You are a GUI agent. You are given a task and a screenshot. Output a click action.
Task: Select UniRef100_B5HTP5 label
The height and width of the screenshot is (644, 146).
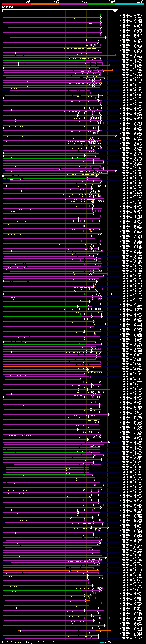click(x=131, y=42)
